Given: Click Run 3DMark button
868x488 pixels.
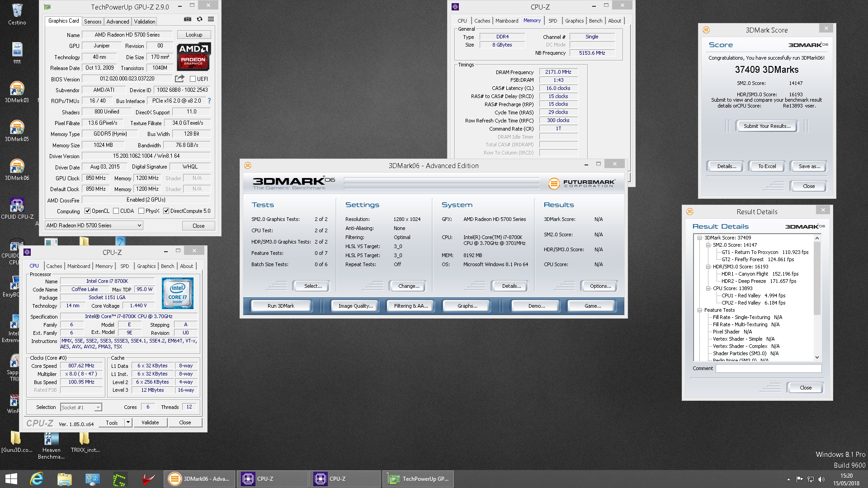Looking at the screenshot, I should [281, 306].
